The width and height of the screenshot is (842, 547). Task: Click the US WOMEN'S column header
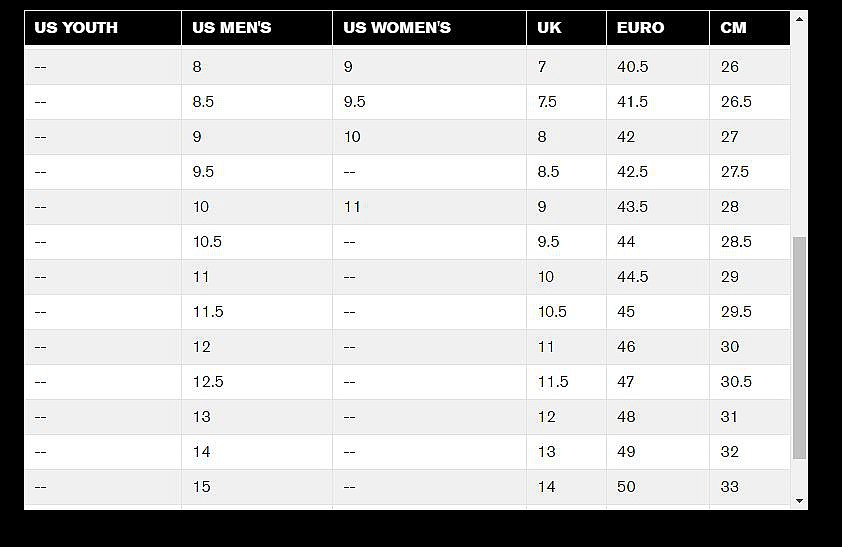(x=397, y=28)
